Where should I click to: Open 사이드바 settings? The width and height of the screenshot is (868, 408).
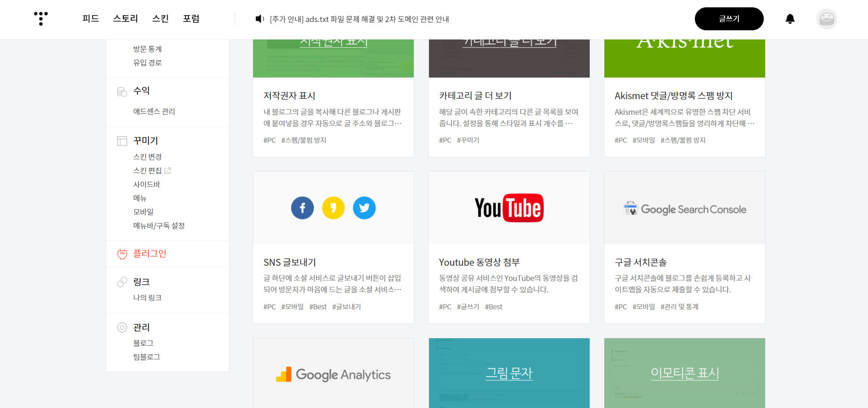pyautogui.click(x=147, y=184)
